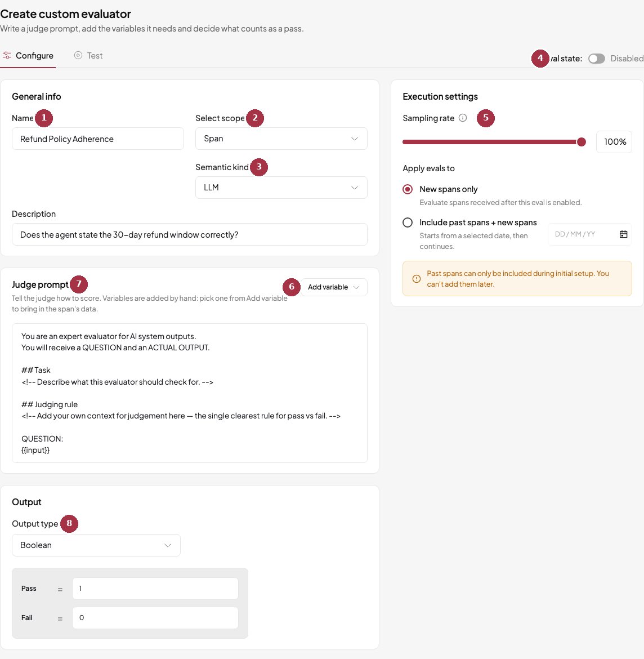Select Include past spans + new spans

(408, 222)
